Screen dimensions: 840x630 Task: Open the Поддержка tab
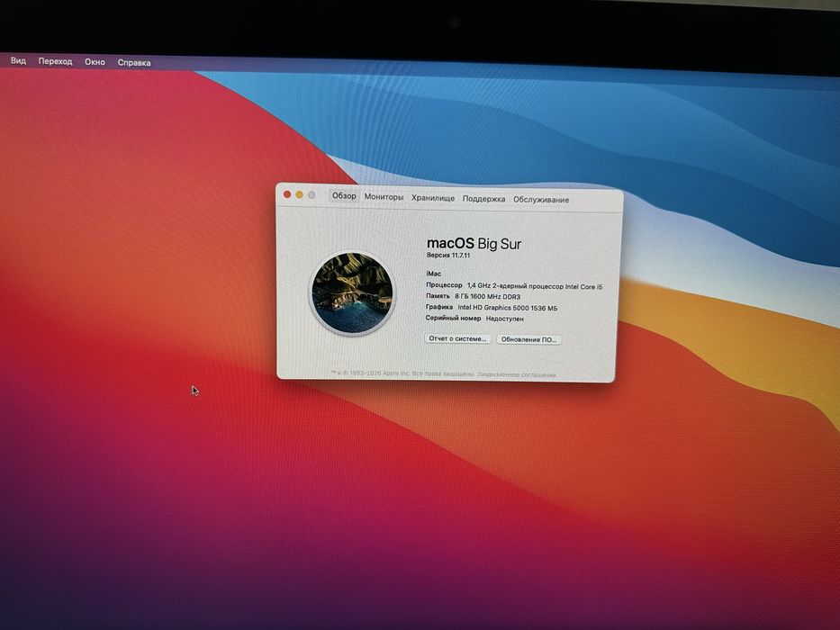483,199
